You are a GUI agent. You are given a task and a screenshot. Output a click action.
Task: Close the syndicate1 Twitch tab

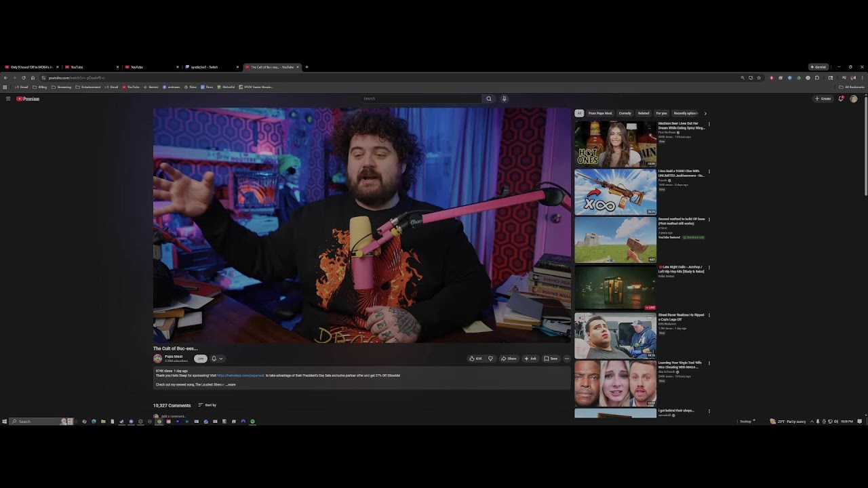coord(237,67)
